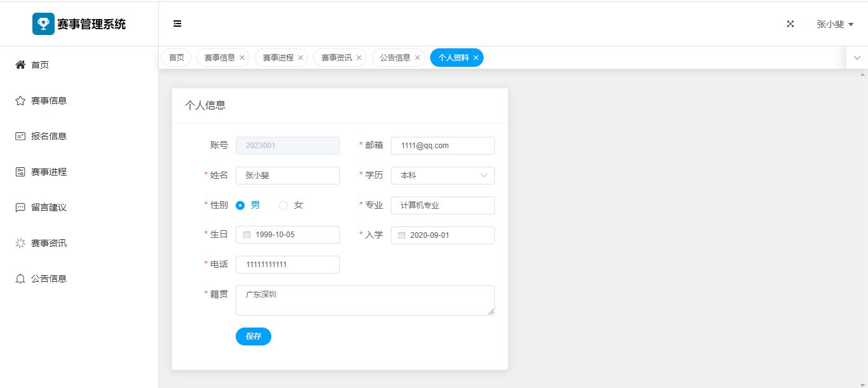Click the 留言建议 chat bubble icon

point(20,207)
